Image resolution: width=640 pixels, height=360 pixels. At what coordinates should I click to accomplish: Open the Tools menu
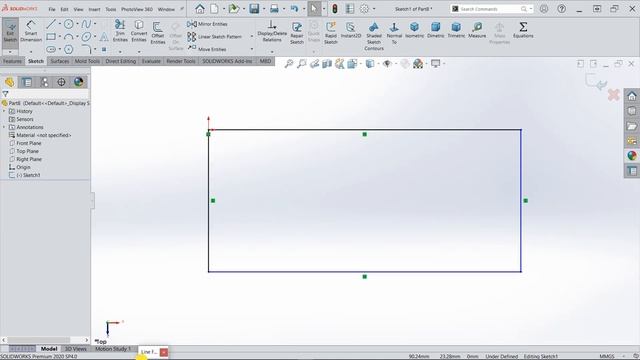tap(111, 9)
